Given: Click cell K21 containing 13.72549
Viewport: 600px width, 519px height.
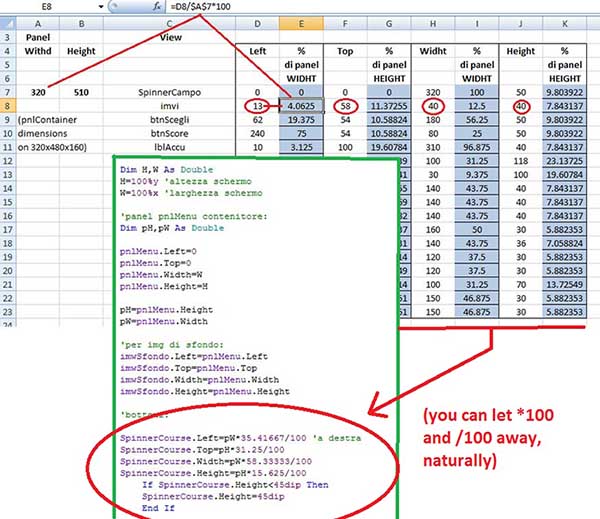Looking at the screenshot, I should 565,285.
